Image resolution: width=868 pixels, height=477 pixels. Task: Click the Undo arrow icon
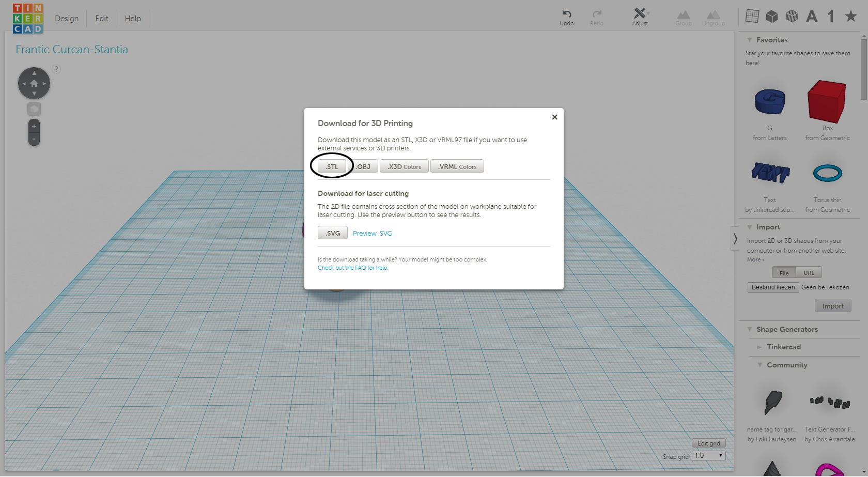tap(566, 14)
